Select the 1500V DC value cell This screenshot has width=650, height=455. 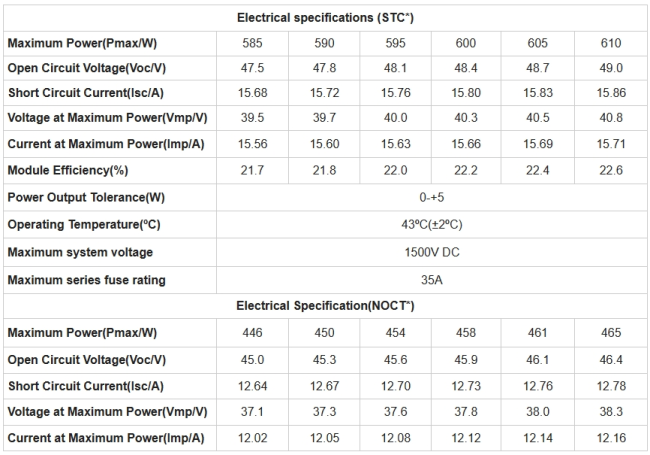click(431, 252)
